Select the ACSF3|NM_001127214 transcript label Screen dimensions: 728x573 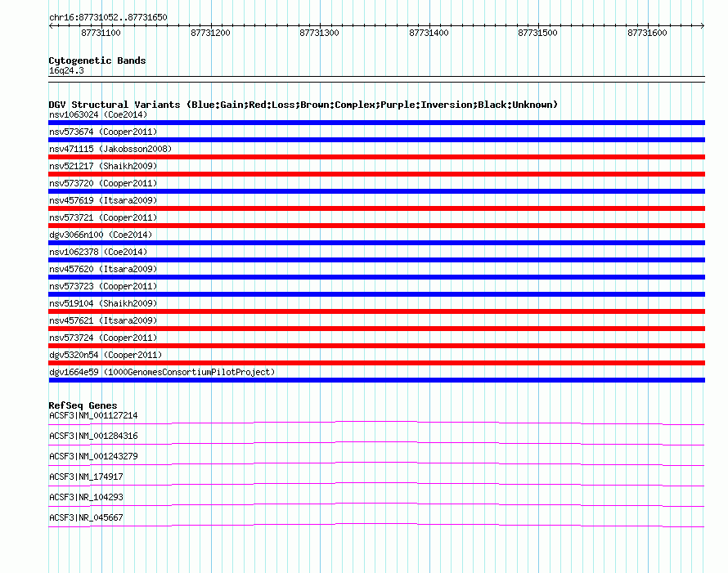93,415
